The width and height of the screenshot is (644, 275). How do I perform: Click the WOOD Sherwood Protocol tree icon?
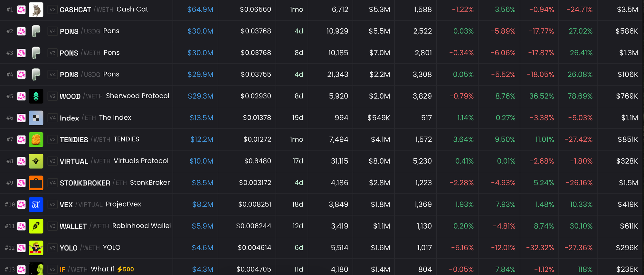click(x=36, y=96)
